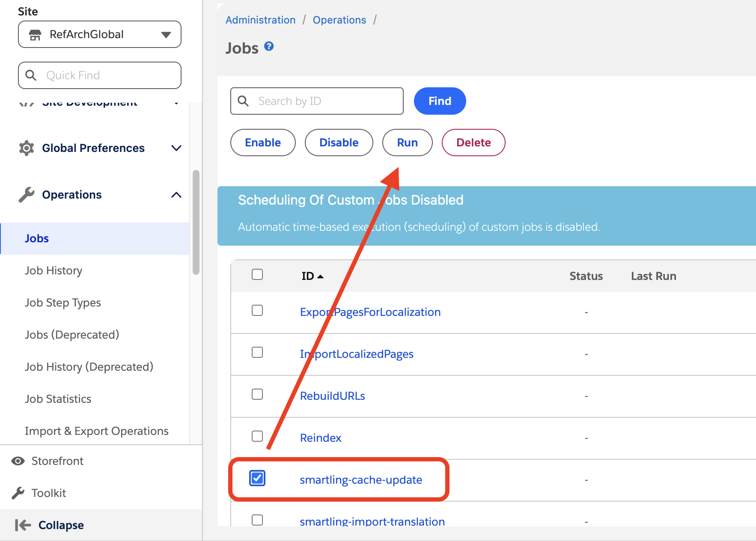Check the RebuildURLs job checkbox

point(257,394)
